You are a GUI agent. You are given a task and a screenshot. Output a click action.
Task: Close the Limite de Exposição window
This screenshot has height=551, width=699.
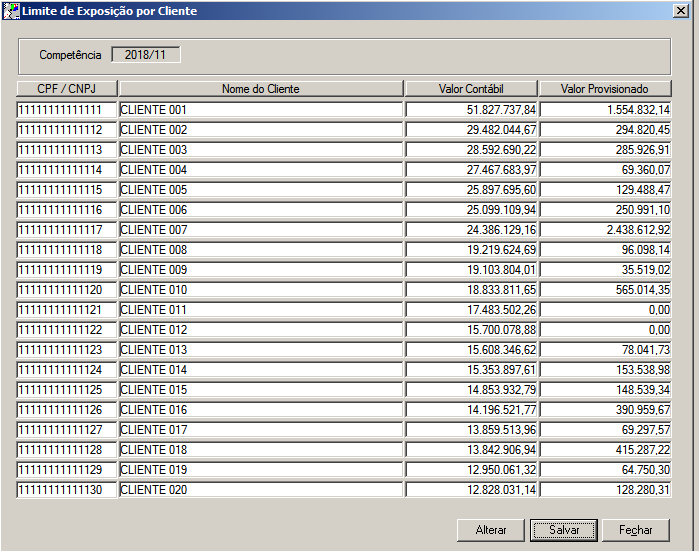[681, 11]
